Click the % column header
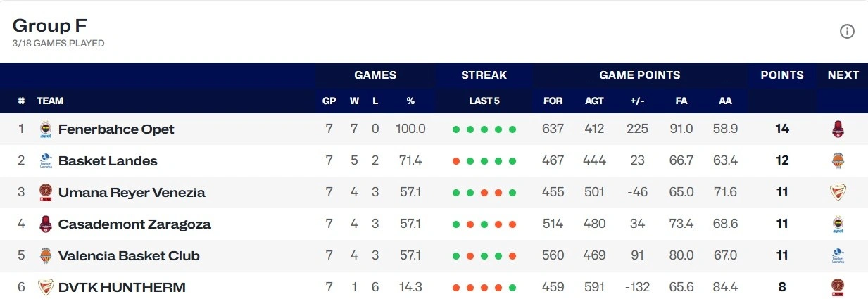The height and width of the screenshot is (299, 868). 410,101
